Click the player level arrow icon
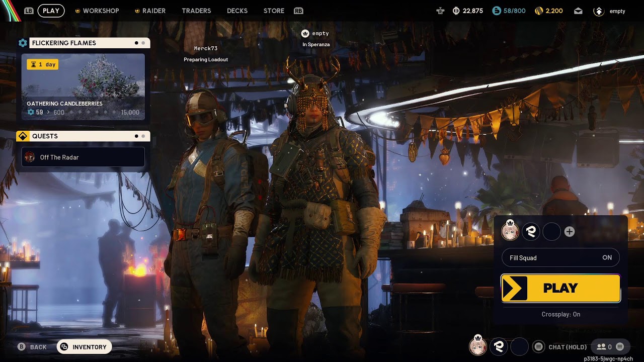This screenshot has width=644, height=362. (598, 11)
